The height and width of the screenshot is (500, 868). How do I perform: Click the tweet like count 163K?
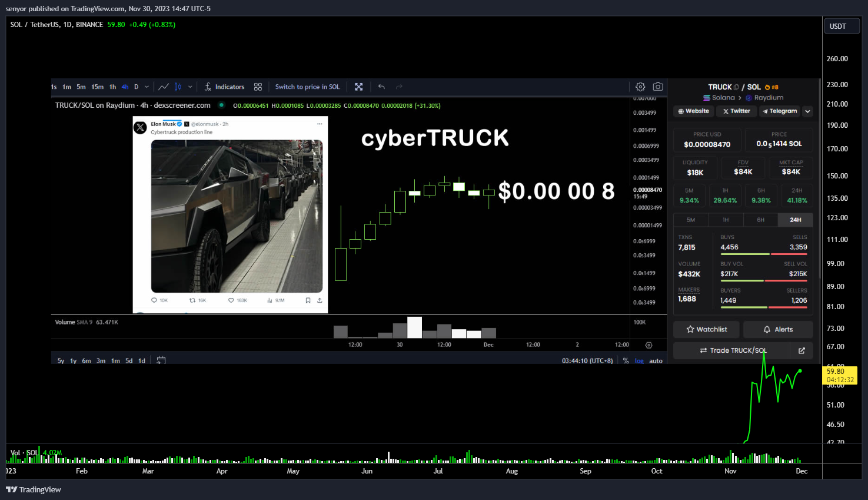238,300
